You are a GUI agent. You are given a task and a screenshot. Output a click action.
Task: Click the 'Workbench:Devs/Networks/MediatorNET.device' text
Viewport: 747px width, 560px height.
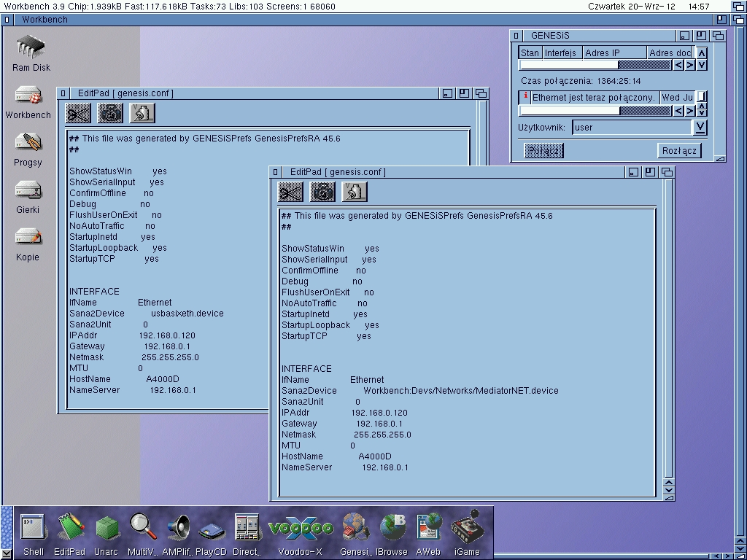[461, 391]
